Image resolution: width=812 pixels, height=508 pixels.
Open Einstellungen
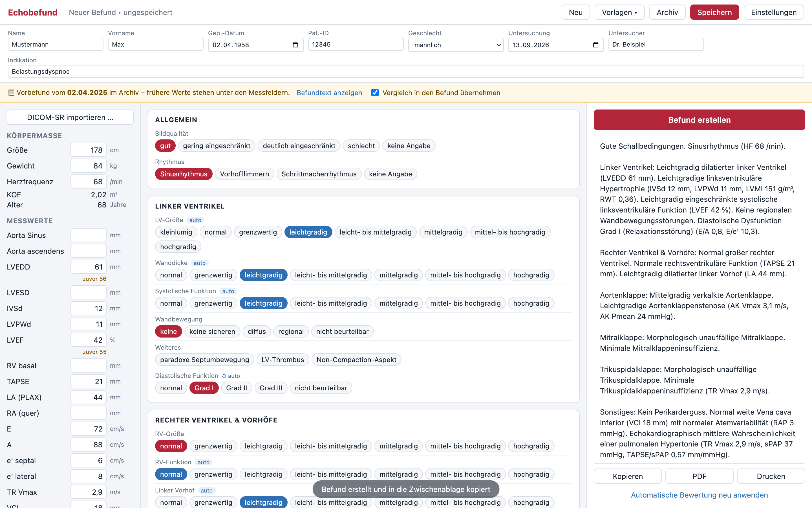pyautogui.click(x=773, y=12)
